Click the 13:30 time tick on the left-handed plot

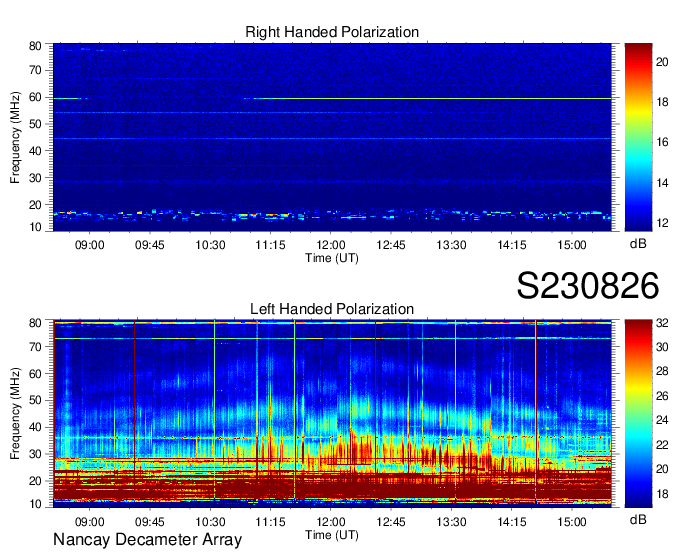tap(451, 521)
